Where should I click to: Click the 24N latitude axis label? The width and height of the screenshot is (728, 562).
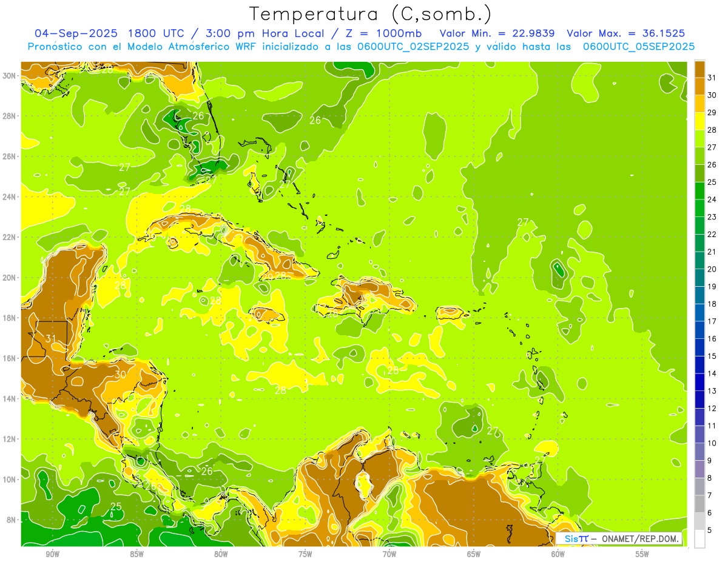9,196
